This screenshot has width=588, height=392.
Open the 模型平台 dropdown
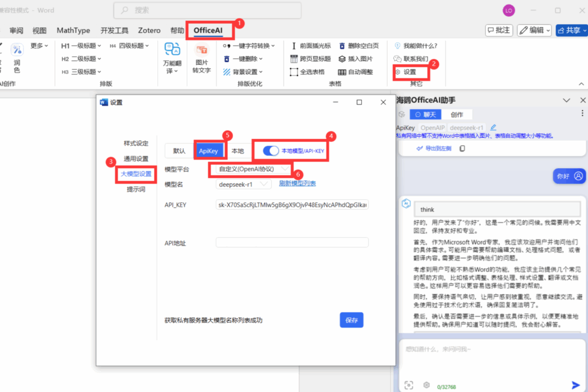tap(252, 169)
